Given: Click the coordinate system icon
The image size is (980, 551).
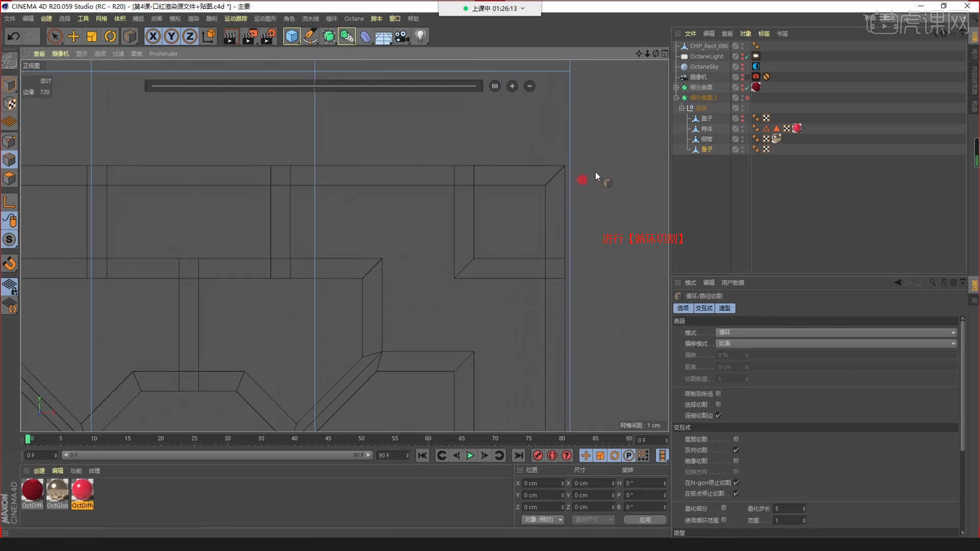Looking at the screenshot, I should click(x=209, y=36).
